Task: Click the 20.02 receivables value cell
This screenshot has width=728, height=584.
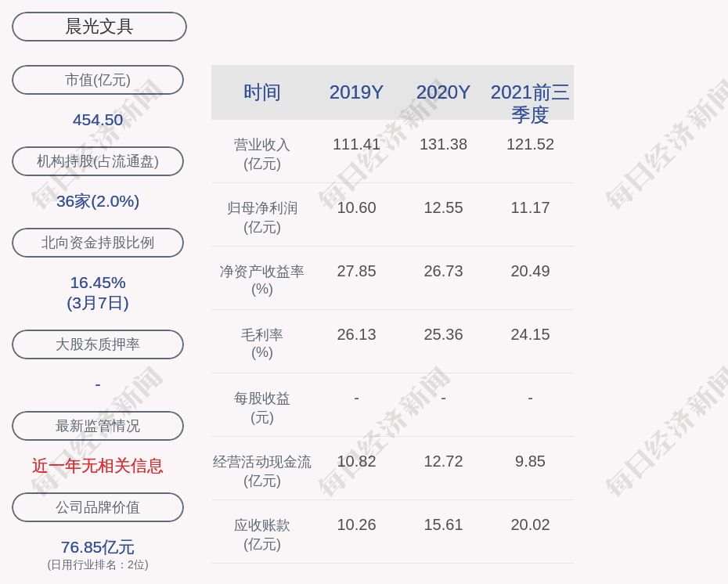Action: click(530, 525)
